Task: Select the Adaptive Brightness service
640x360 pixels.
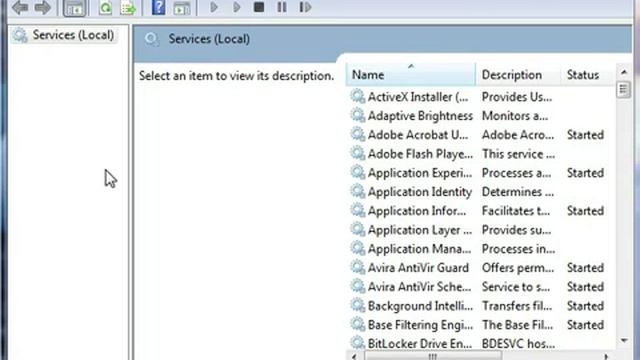Action: 420,116
